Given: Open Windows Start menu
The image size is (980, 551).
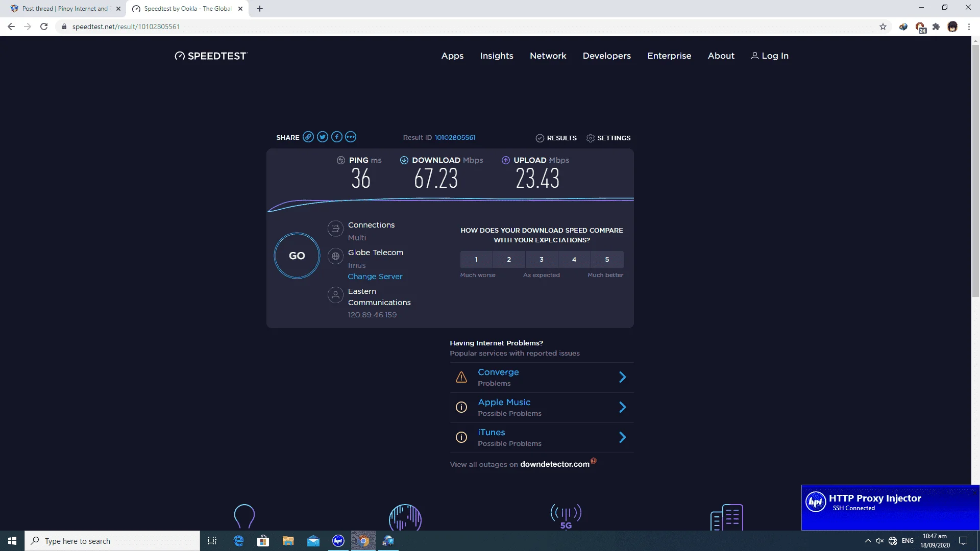Looking at the screenshot, I should click(12, 541).
